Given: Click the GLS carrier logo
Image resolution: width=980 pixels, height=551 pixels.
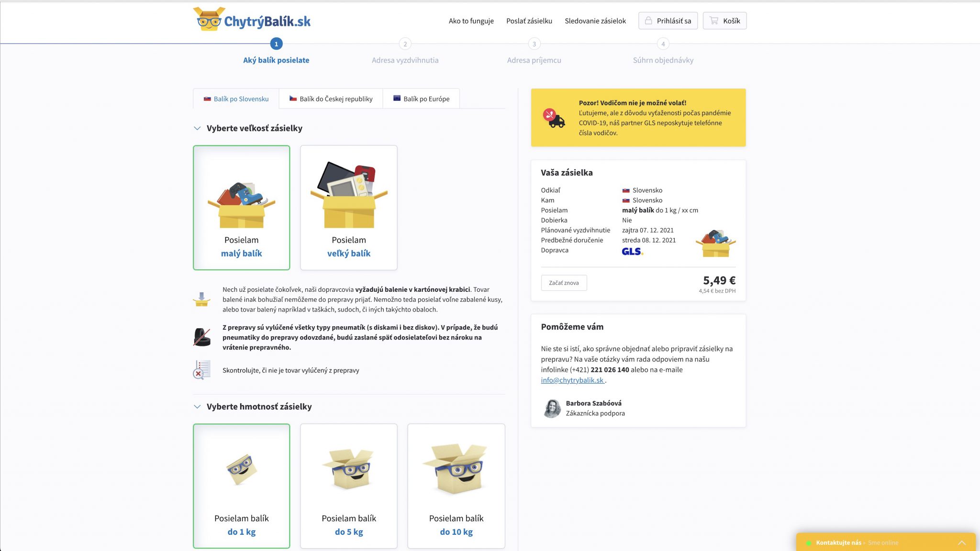Looking at the screenshot, I should [x=632, y=251].
